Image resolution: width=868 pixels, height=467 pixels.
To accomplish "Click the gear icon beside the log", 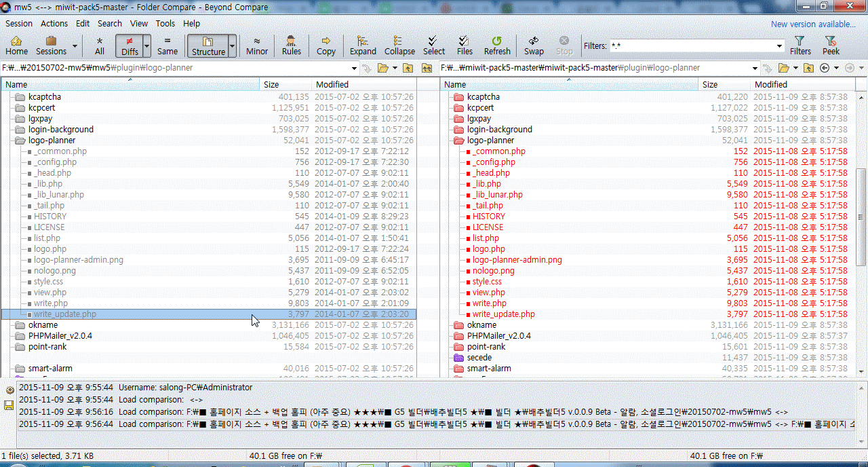I will pos(9,391).
